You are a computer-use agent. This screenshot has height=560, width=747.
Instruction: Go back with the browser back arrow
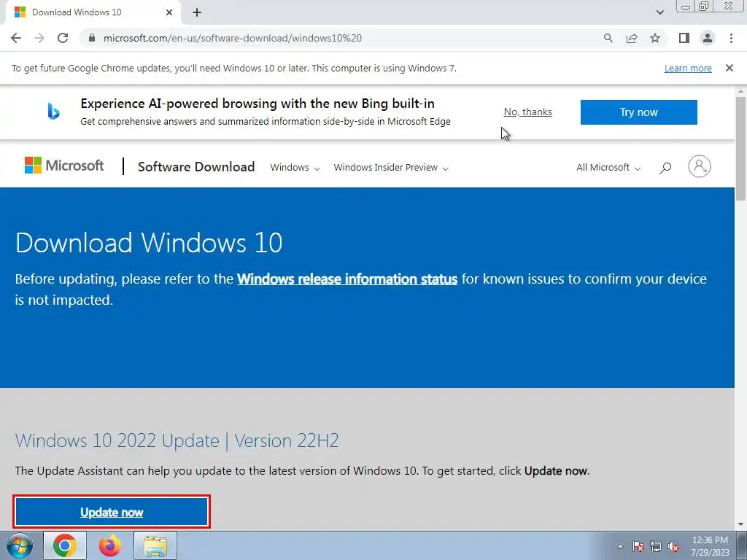16,38
